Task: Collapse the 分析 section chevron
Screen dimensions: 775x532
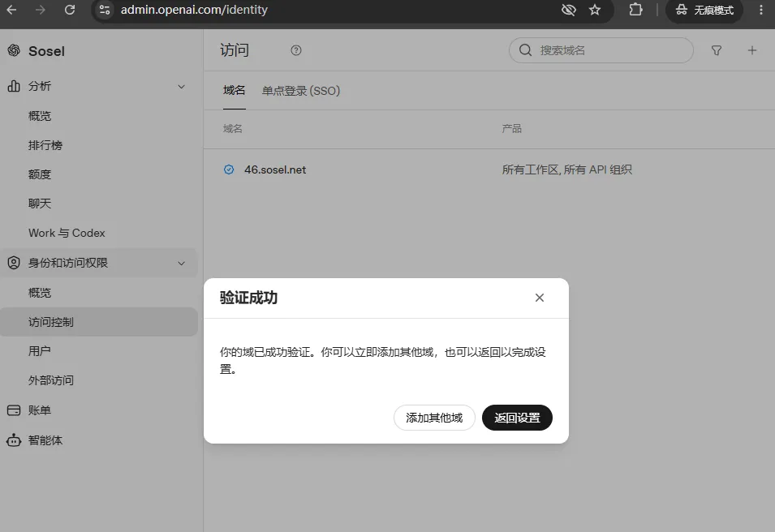Action: point(182,87)
